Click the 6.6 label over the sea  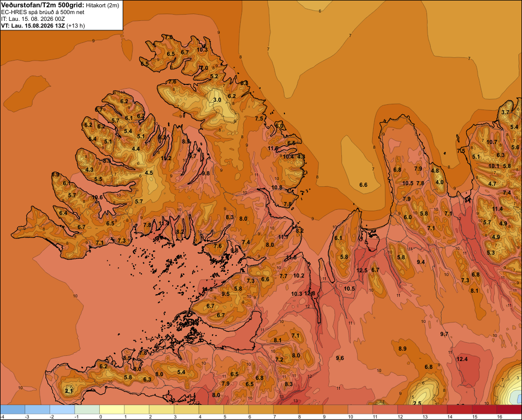pos(363,185)
